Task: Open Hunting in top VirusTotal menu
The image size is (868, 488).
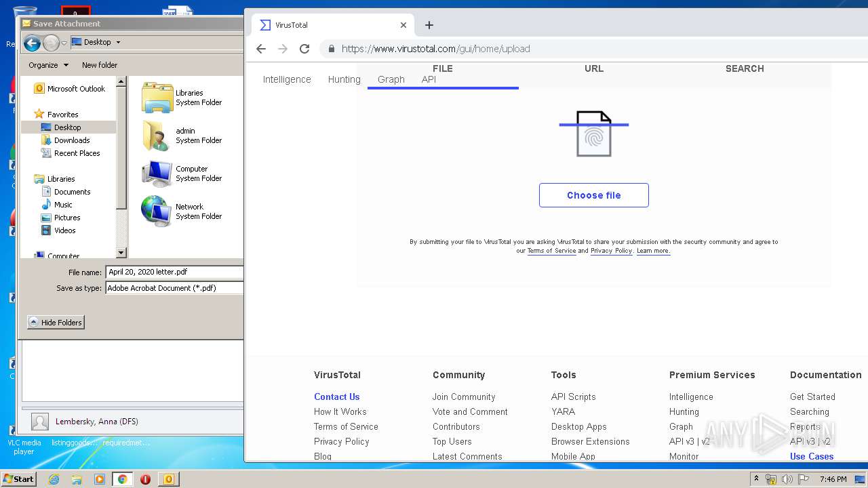Action: tap(344, 79)
